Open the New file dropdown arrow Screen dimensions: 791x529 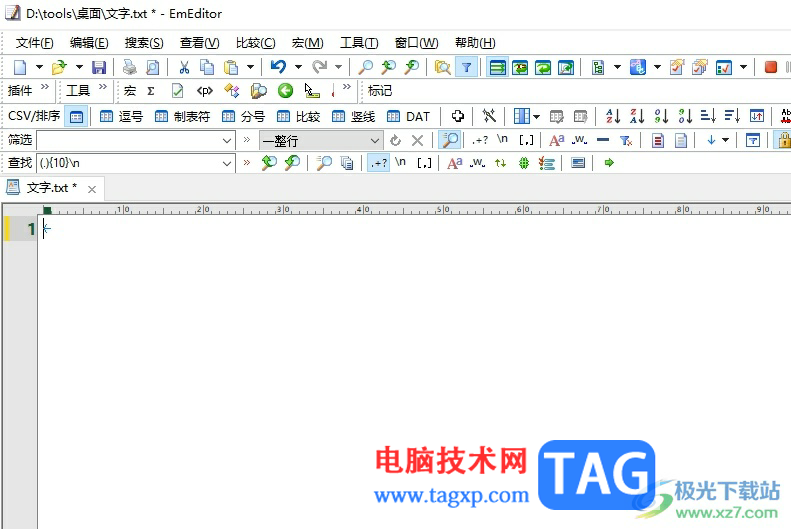39,67
